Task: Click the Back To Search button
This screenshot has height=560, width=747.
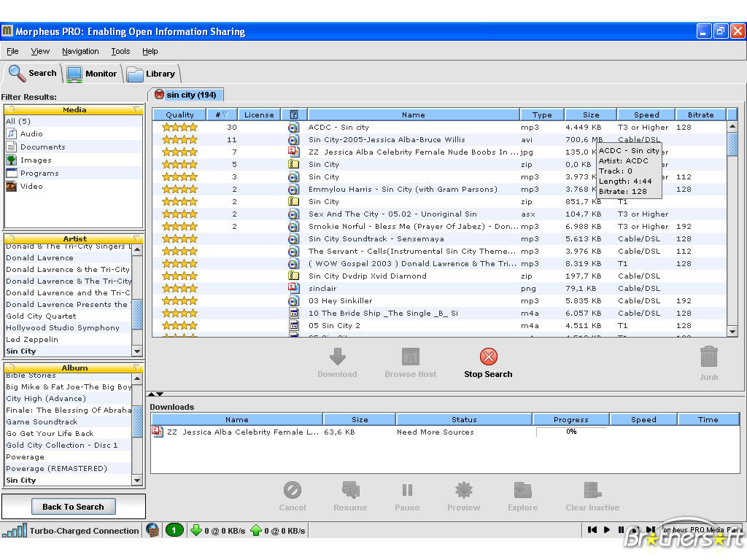Action: [x=74, y=507]
